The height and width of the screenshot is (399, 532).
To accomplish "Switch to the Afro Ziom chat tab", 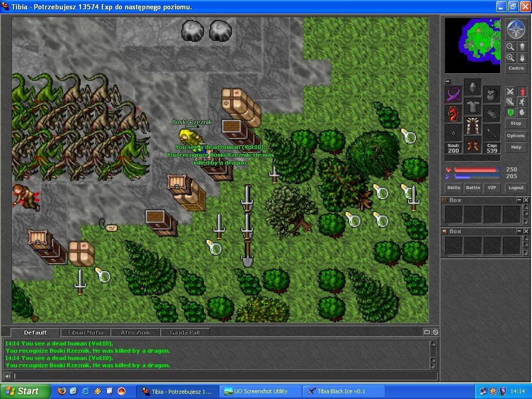I will [x=135, y=332].
